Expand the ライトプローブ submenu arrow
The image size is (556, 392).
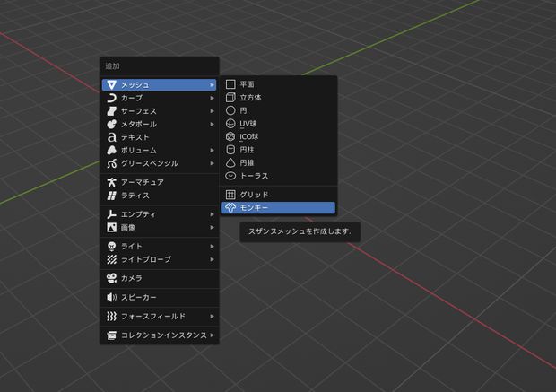point(212,259)
